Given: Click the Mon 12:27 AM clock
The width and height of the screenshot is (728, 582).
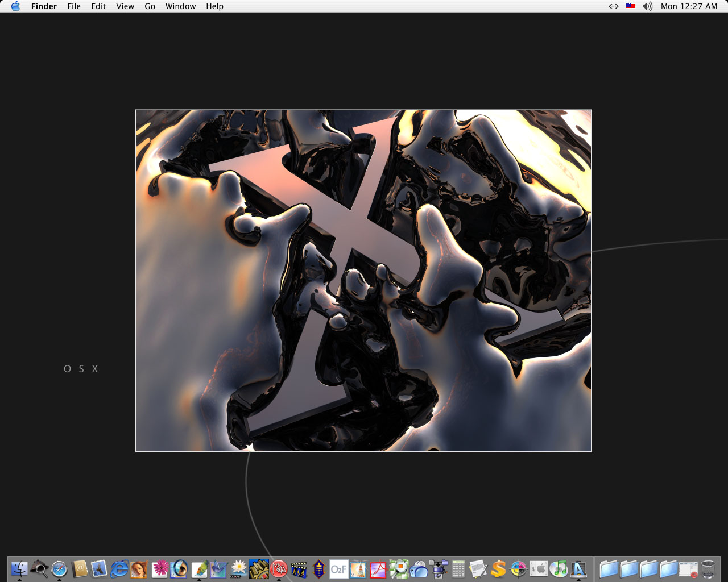Looking at the screenshot, I should [689, 6].
